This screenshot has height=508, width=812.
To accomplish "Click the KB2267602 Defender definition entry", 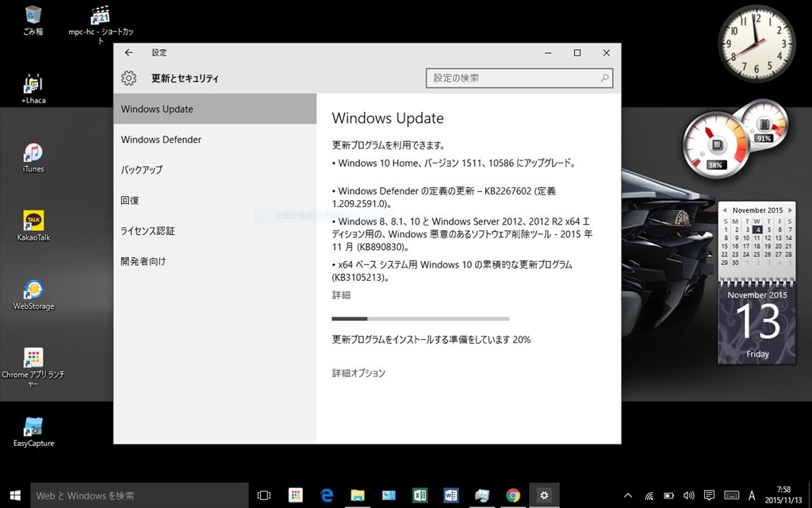I will pyautogui.click(x=444, y=198).
